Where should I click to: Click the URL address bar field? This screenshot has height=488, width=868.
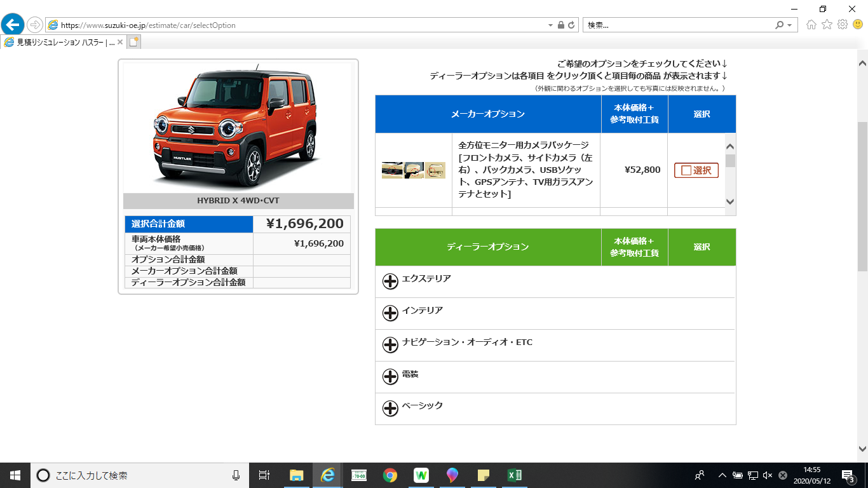295,25
